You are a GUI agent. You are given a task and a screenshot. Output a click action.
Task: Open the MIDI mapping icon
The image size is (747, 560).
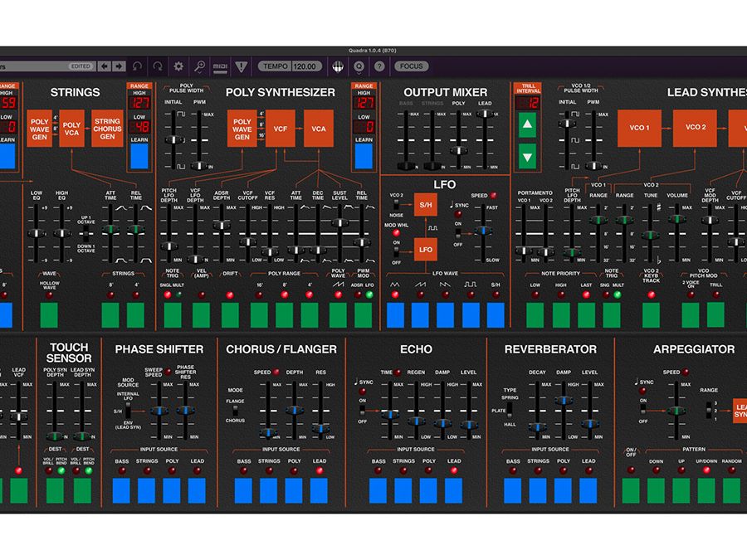click(x=220, y=66)
